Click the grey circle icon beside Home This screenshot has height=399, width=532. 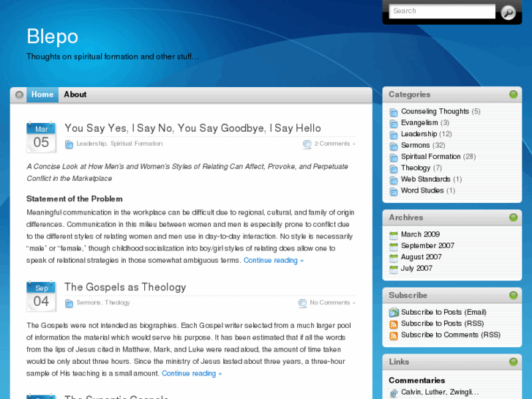19,94
